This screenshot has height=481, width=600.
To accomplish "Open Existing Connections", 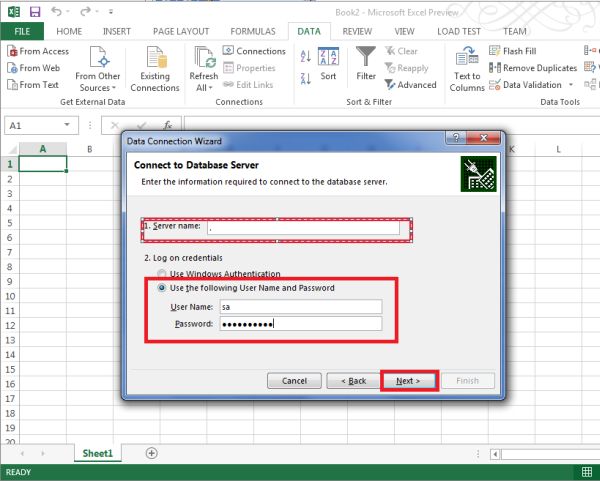I will (x=155, y=69).
